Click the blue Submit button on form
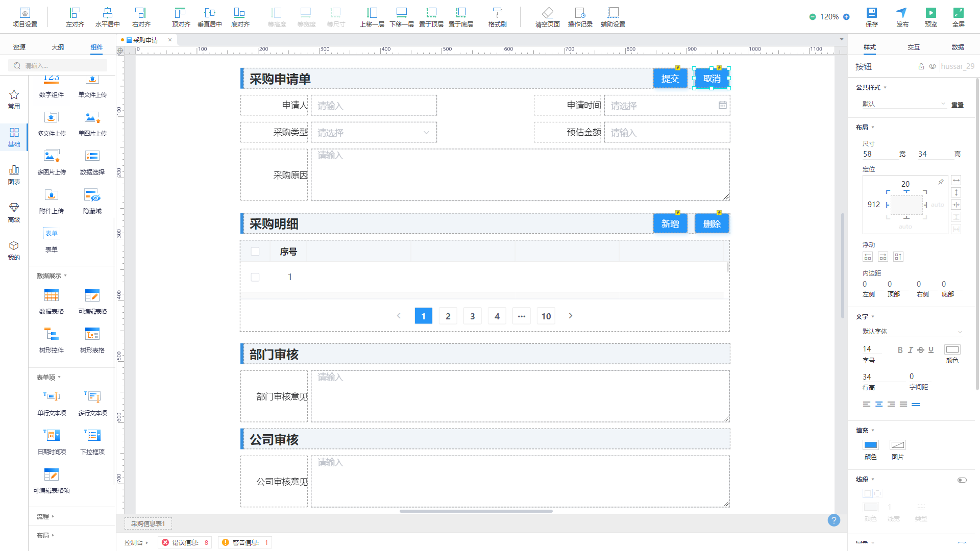The width and height of the screenshot is (980, 551). click(670, 79)
